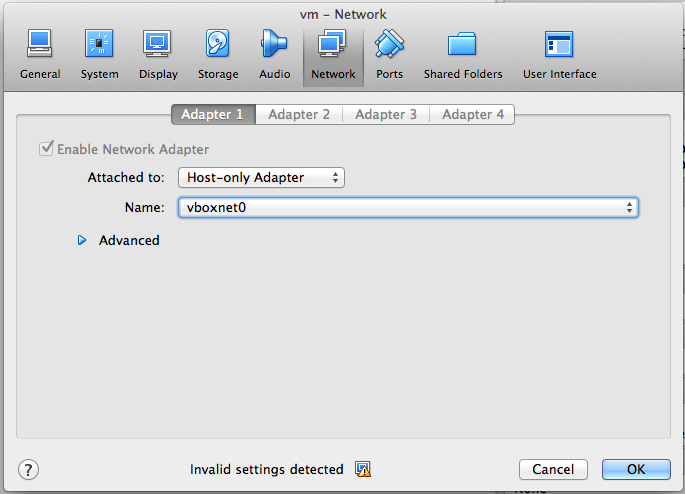685x494 pixels.
Task: Switch to the Adapter 3 tab
Action: pos(386,114)
